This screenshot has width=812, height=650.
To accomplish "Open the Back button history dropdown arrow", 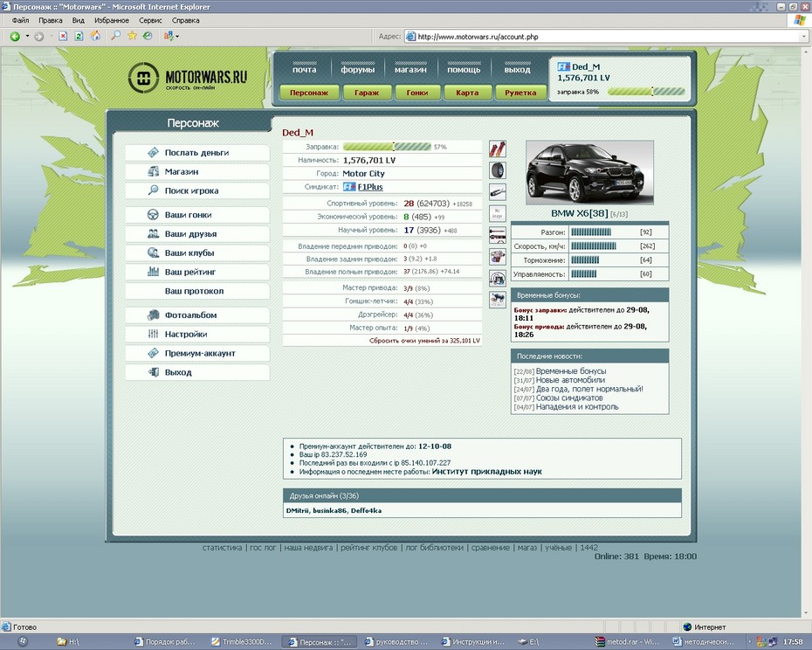I will click(27, 37).
